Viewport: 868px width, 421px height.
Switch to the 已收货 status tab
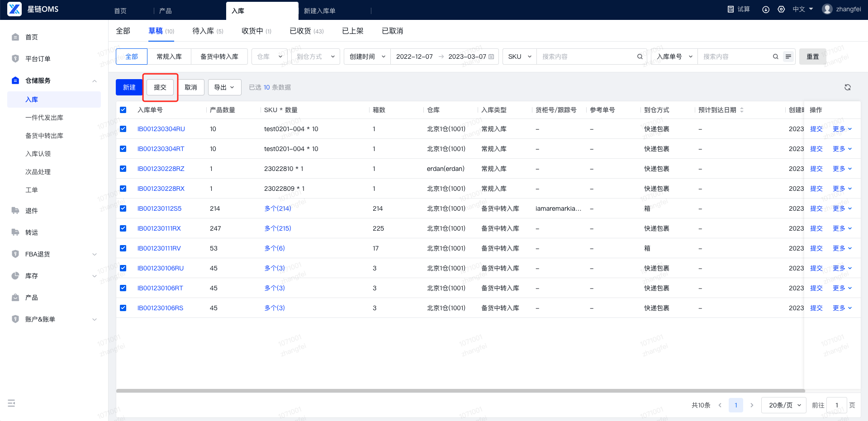pos(307,31)
